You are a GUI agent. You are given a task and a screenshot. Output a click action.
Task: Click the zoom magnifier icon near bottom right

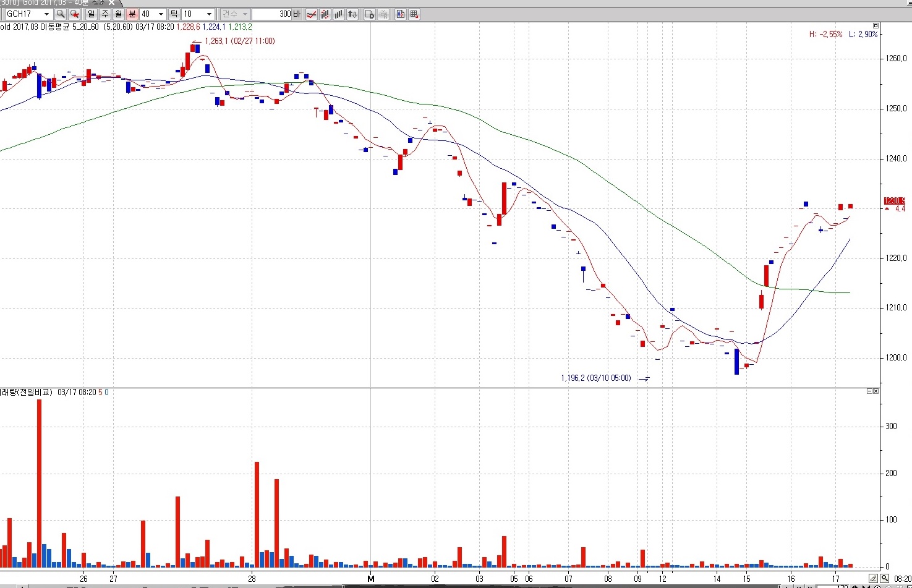tap(885, 579)
